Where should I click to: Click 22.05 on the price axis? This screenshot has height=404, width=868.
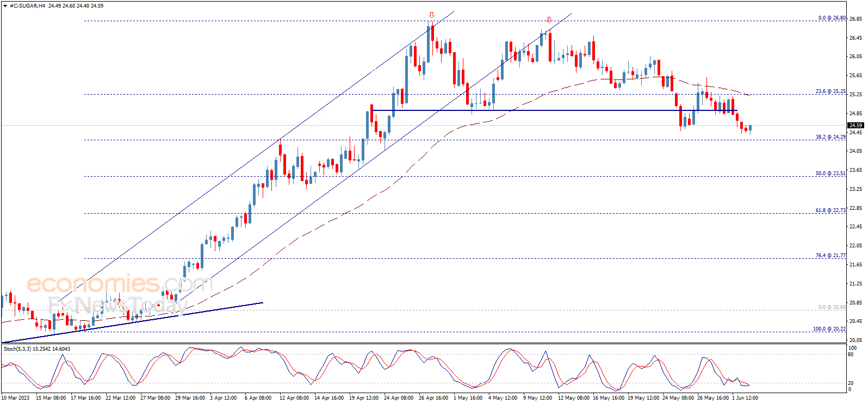(855, 246)
